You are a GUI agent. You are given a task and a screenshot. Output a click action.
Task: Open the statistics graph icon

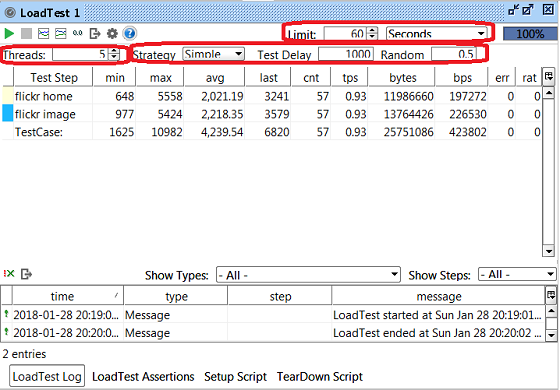click(x=43, y=34)
